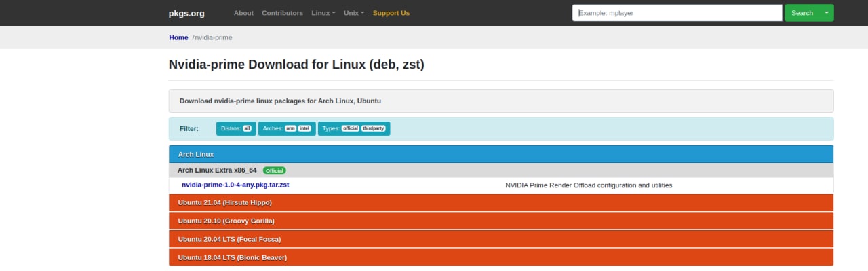Click the Filter: label

click(189, 128)
